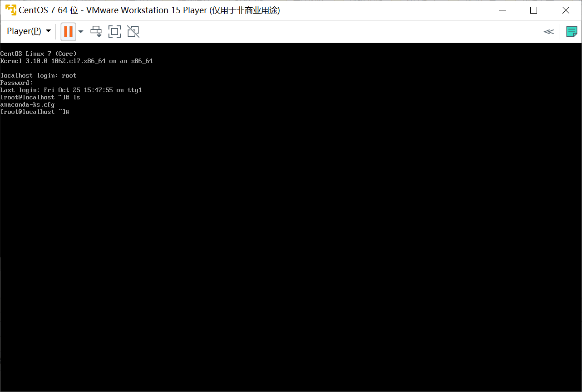
Task: Collapse the toolbar with double chevron icon
Action: [x=549, y=31]
